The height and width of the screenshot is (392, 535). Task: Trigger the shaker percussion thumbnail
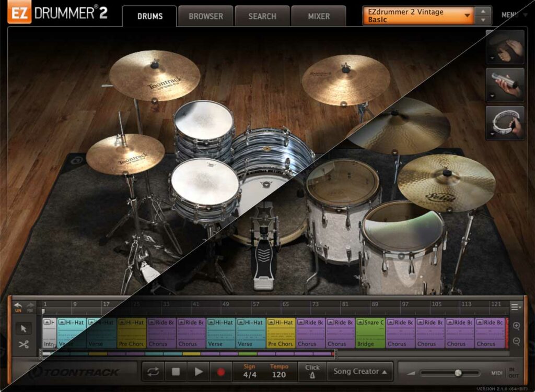[505, 85]
